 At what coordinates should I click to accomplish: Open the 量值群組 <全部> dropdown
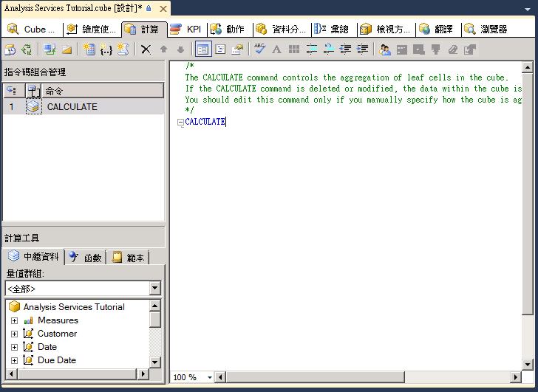(x=154, y=289)
